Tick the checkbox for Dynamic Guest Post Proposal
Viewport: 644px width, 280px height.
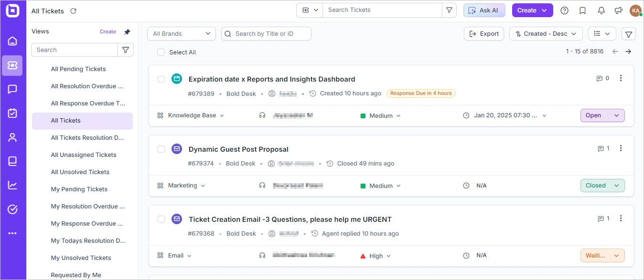(161, 149)
